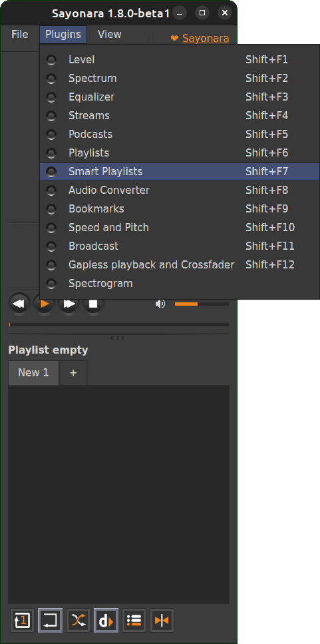Viewport: 320px width, 644px height.
Task: Activate the highlighted Smart Playlists entry
Action: (x=180, y=172)
